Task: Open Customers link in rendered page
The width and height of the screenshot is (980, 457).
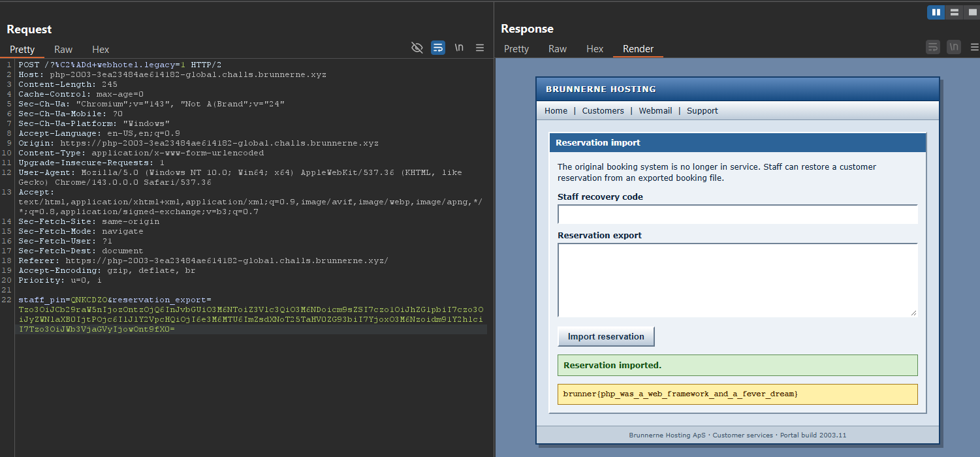Action: [x=603, y=110]
